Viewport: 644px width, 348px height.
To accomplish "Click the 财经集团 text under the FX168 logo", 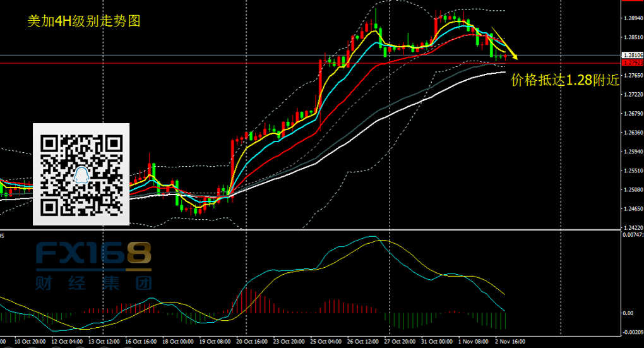I will point(93,282).
